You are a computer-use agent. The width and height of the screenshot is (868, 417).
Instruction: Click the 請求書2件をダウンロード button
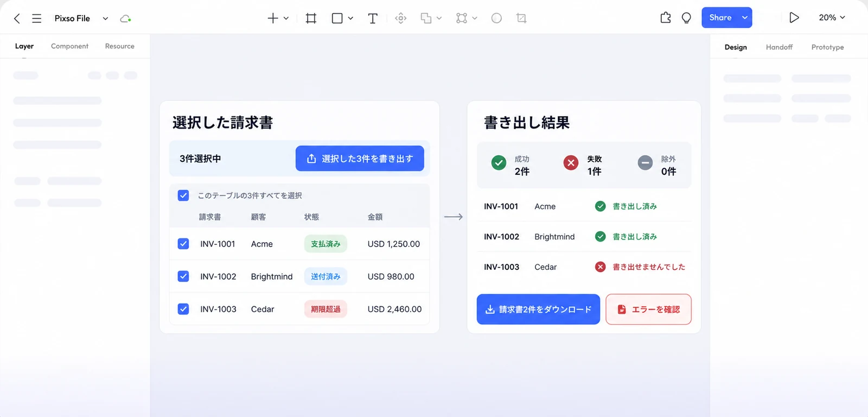[538, 309]
